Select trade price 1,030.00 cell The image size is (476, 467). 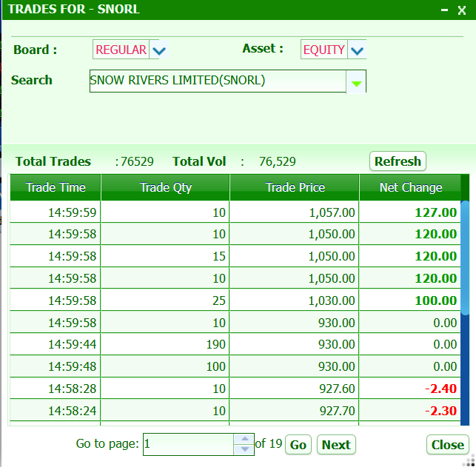[294, 300]
